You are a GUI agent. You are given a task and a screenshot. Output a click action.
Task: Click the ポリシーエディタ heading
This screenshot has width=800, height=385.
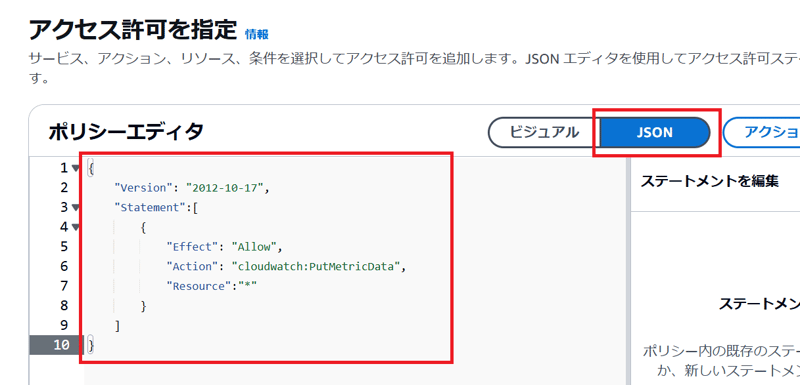tap(126, 132)
